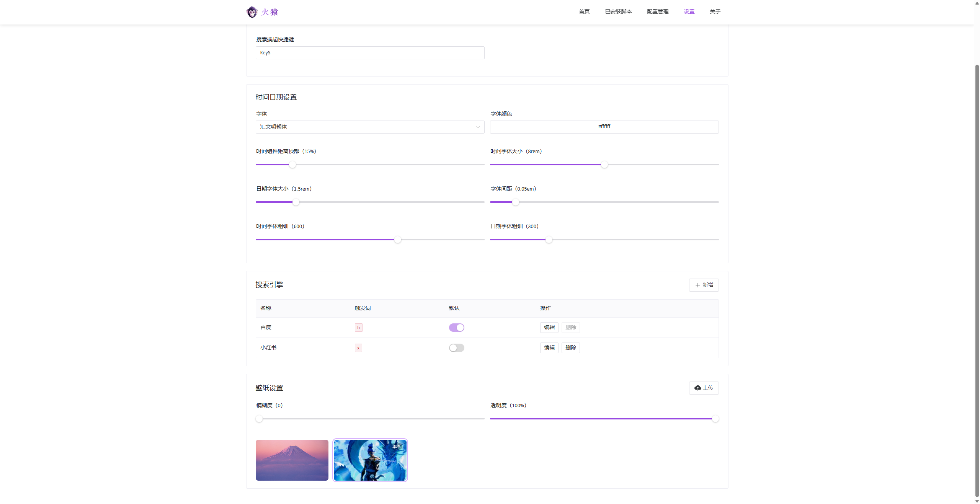Image resolution: width=980 pixels, height=504 pixels.
Task: Switch to the 配置管理 menu item
Action: coord(658,11)
